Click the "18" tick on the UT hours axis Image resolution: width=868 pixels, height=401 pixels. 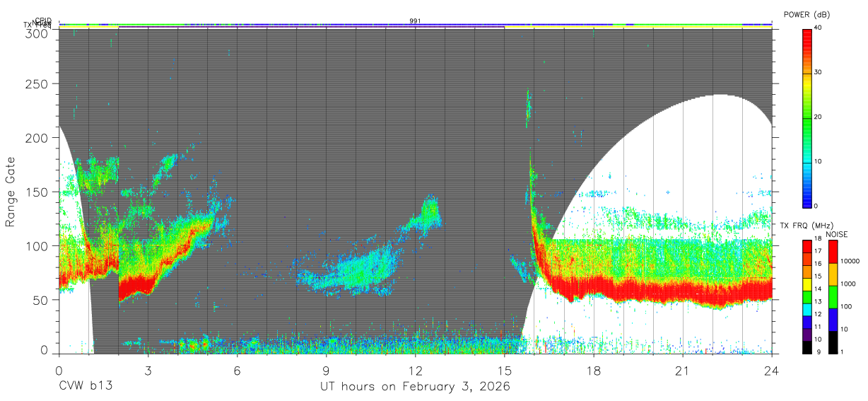tap(593, 370)
